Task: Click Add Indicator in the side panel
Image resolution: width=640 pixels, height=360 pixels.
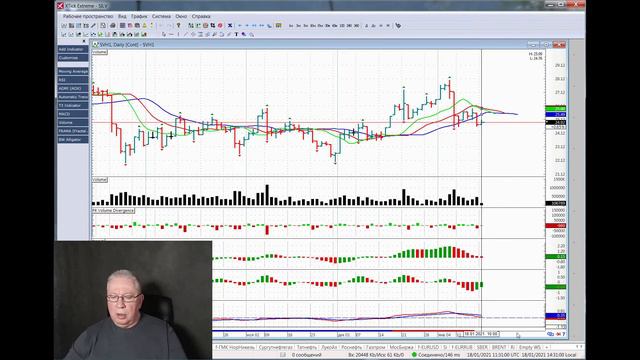Action: coord(73,49)
